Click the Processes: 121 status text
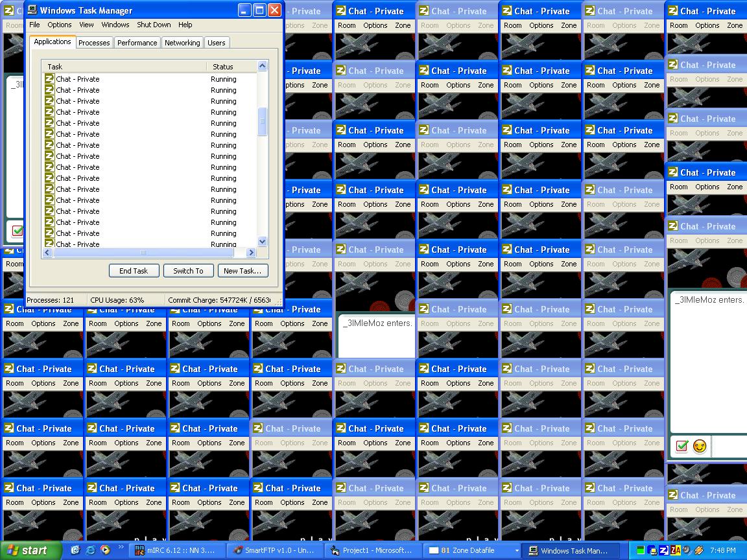 click(51, 300)
